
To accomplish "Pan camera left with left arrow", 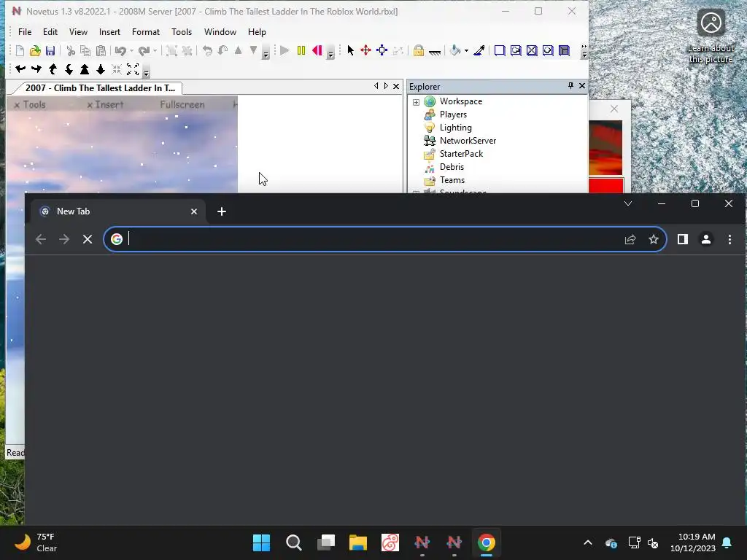I will tap(20, 69).
